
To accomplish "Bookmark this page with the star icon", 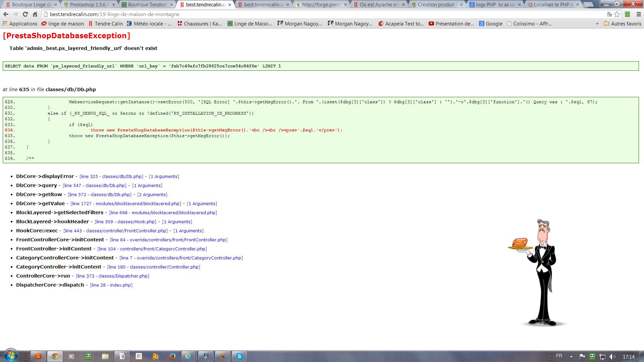I will point(617,14).
